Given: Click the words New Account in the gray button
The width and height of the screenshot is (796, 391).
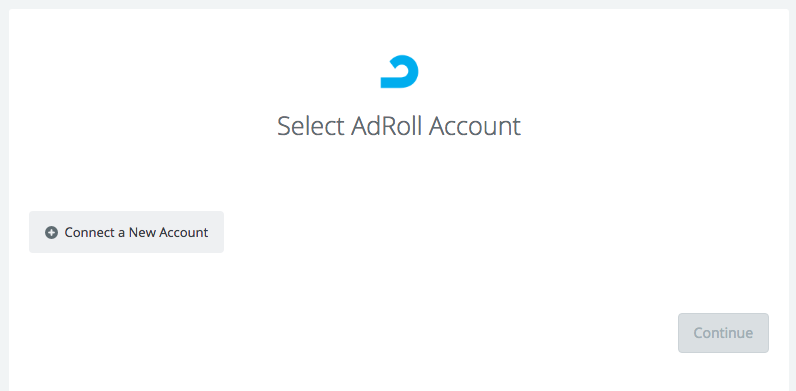Looking at the screenshot, I should coord(169,233).
